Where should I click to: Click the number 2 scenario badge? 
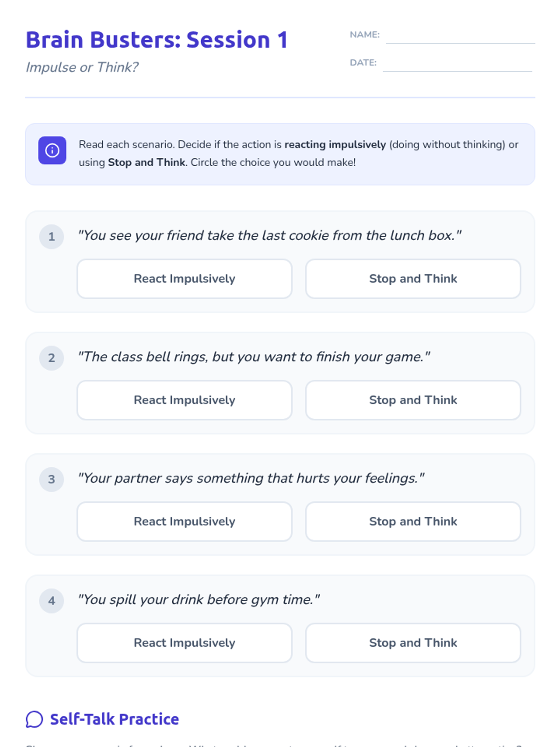click(x=51, y=358)
